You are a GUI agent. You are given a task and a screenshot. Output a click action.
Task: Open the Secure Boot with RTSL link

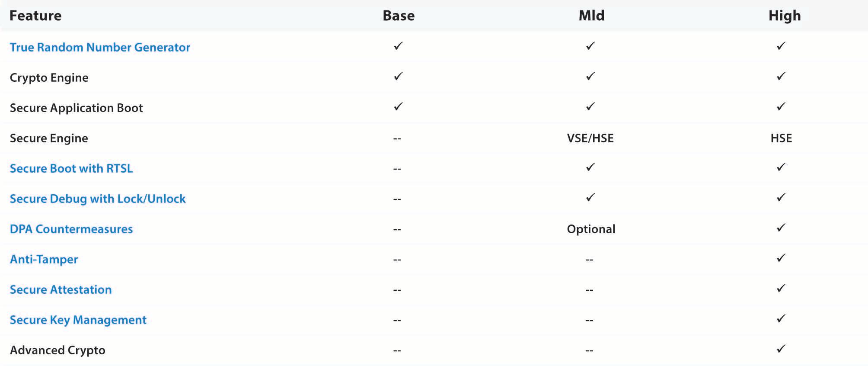click(x=71, y=168)
